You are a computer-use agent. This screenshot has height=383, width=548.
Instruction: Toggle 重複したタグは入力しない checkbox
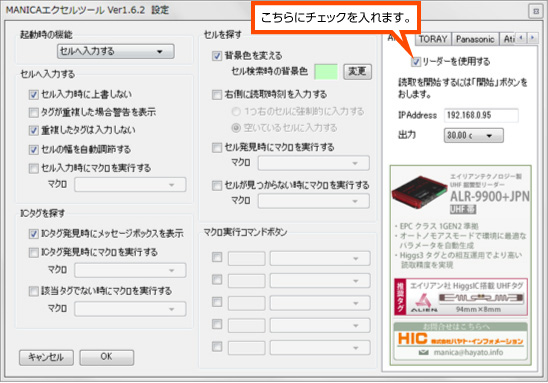(34, 130)
